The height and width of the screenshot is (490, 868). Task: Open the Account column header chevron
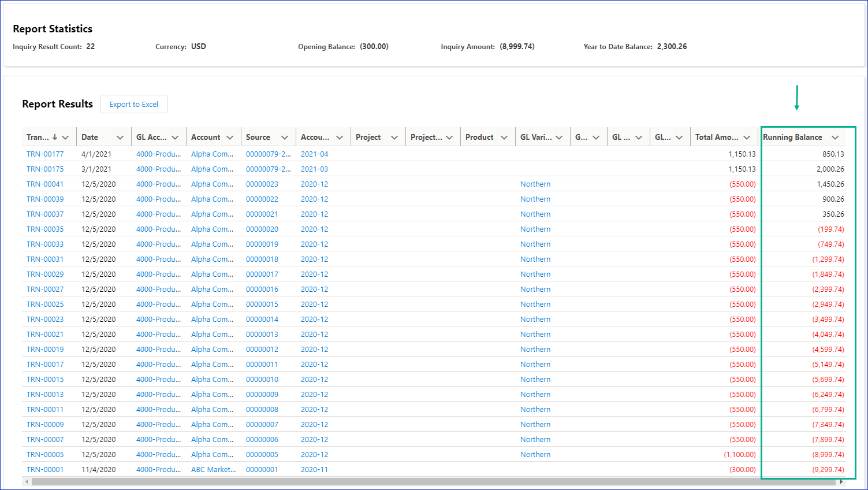(x=230, y=138)
